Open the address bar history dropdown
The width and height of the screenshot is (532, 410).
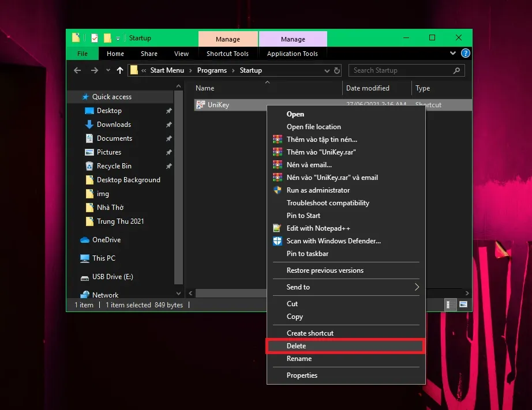point(326,70)
